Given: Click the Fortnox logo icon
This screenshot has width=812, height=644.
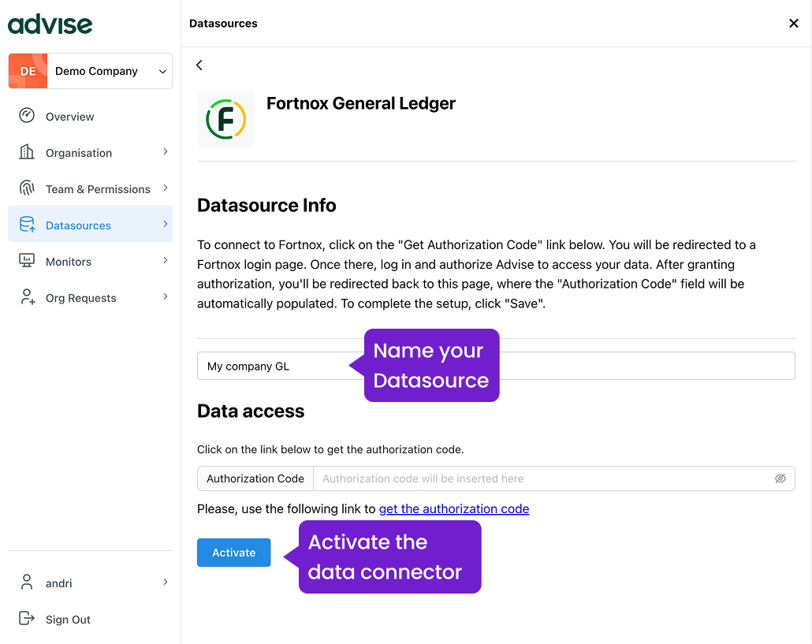Looking at the screenshot, I should pos(225,120).
